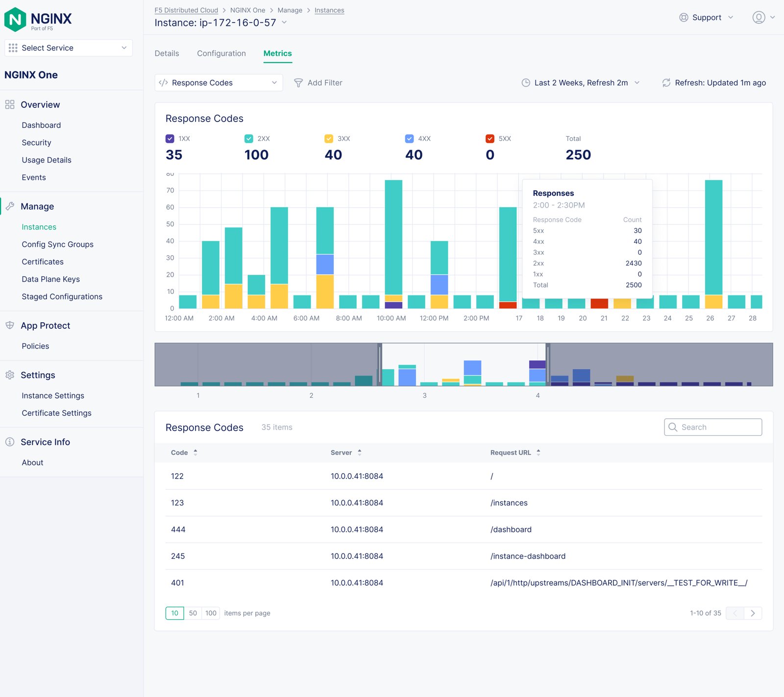Go to next page of results
The width and height of the screenshot is (784, 697).
coord(753,613)
